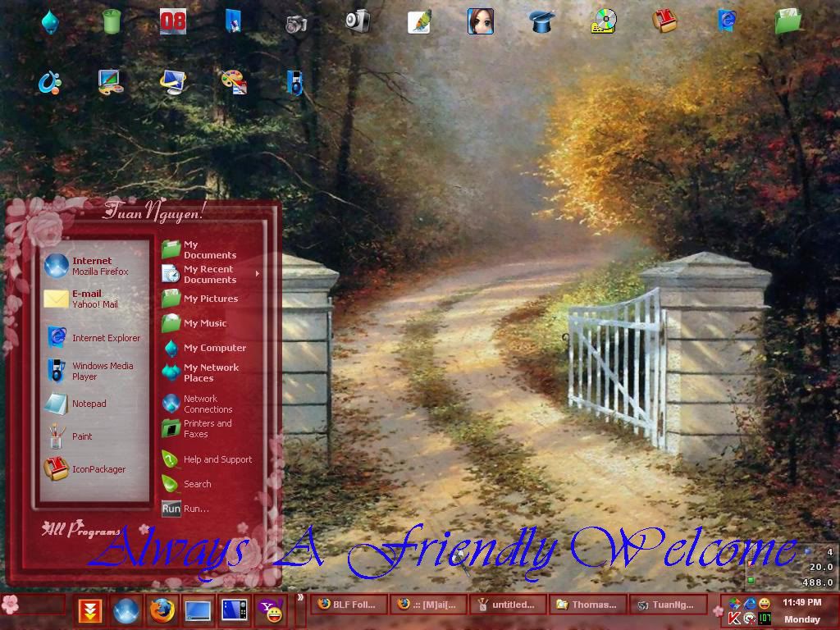Open the CD disc desktop icon

(x=604, y=21)
